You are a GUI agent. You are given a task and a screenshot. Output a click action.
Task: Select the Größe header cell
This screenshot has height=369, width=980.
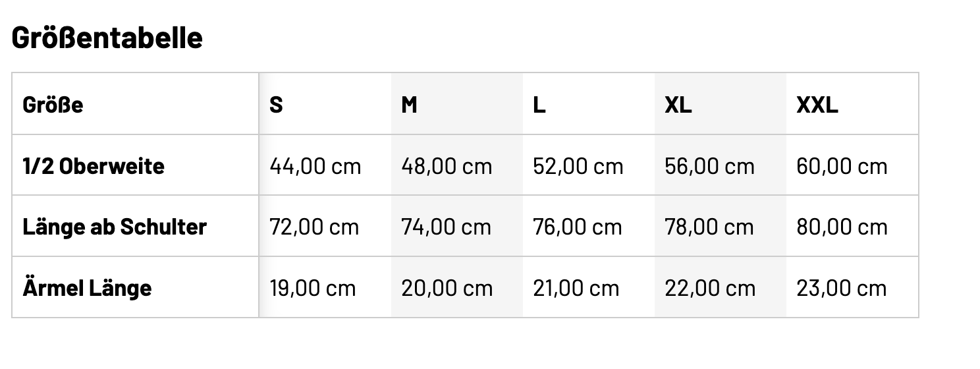point(53,105)
